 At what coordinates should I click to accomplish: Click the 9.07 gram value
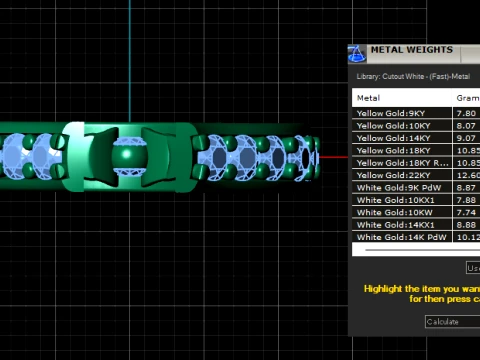coord(466,138)
